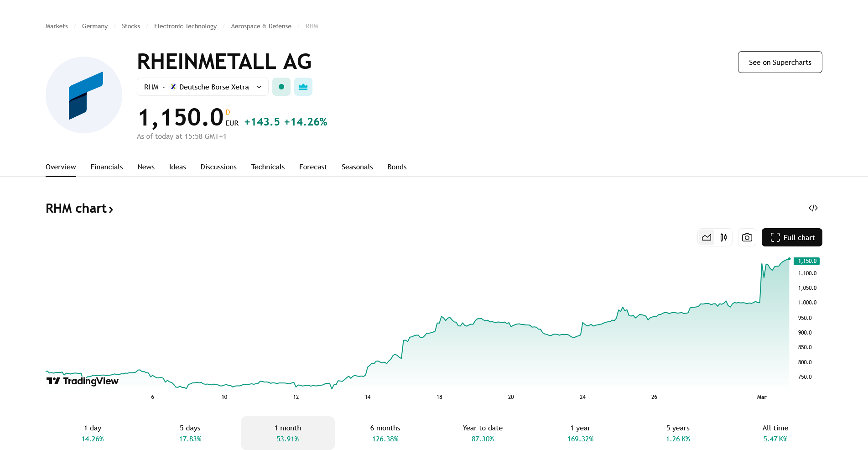Go to Markets breadcrumb
This screenshot has height=450, width=868.
[x=57, y=26]
